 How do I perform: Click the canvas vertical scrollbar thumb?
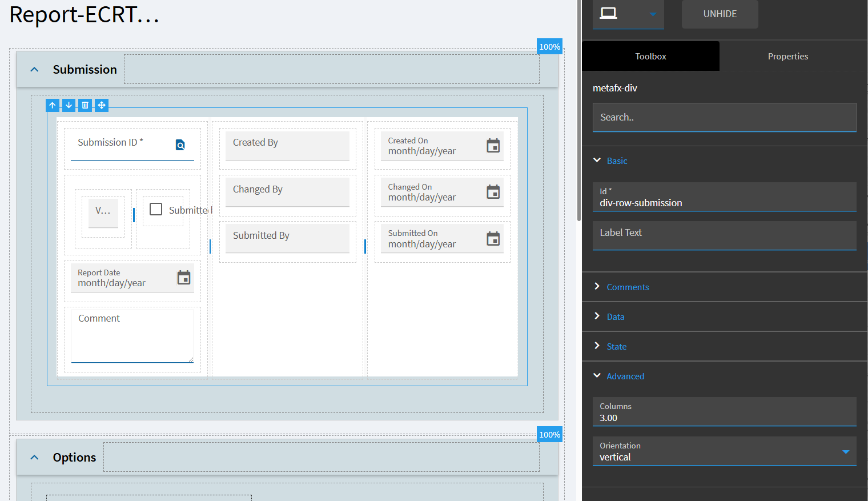[579, 111]
